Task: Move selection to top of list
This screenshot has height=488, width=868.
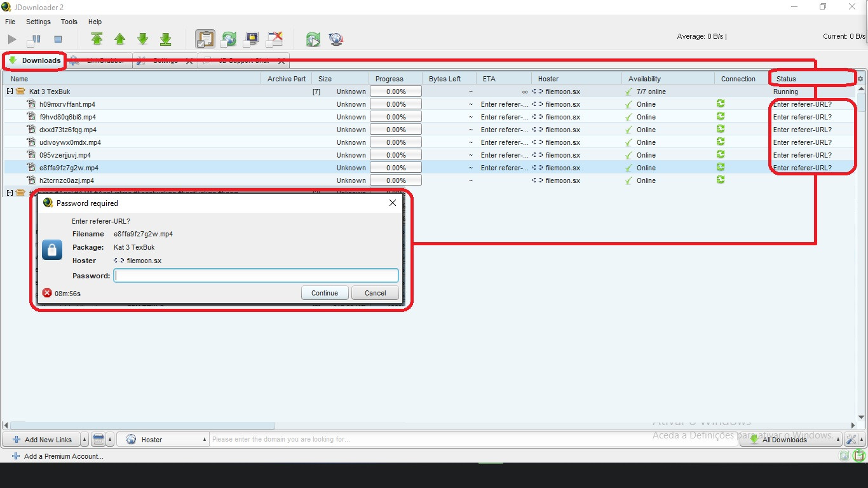Action: [x=97, y=39]
